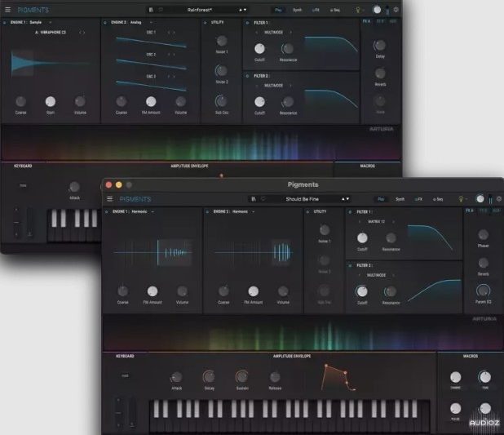
Task: Click the lightbulb tips icon in the Rainforest window
Action: (x=358, y=10)
